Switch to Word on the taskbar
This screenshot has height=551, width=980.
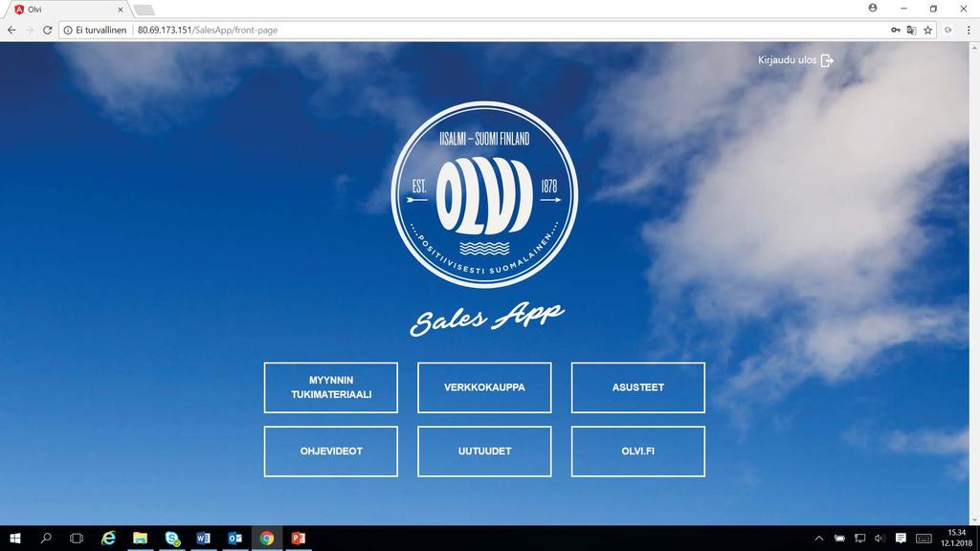point(203,538)
